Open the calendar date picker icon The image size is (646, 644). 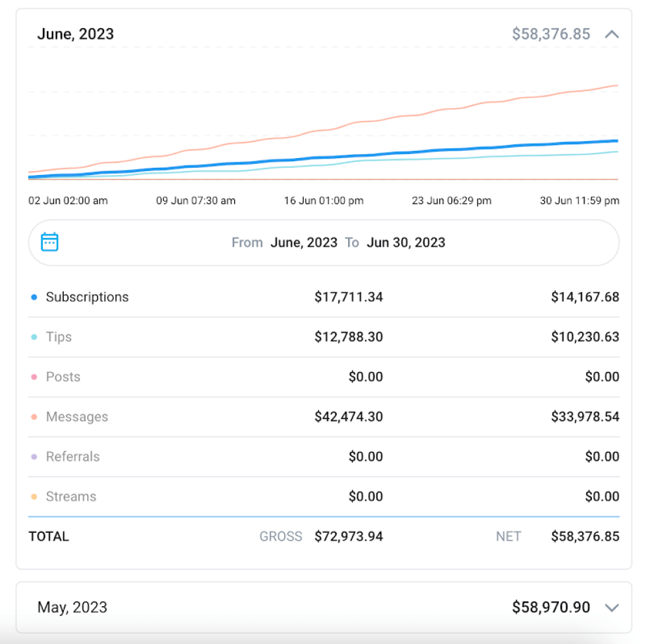pyautogui.click(x=49, y=242)
